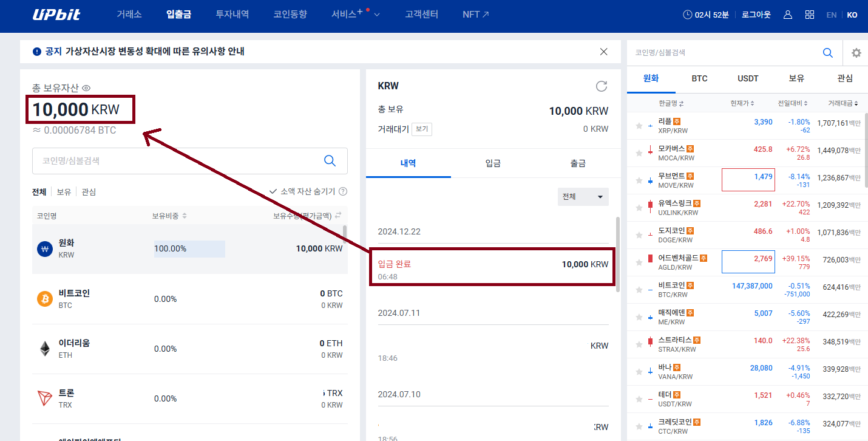Click 로그아웃 button
Screen dimensions: 868x441
click(x=756, y=15)
